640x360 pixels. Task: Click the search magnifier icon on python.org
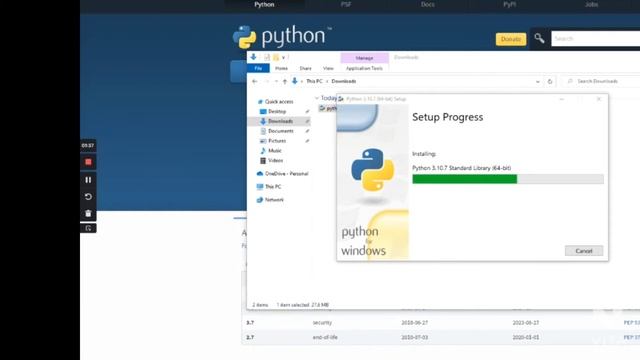(539, 38)
